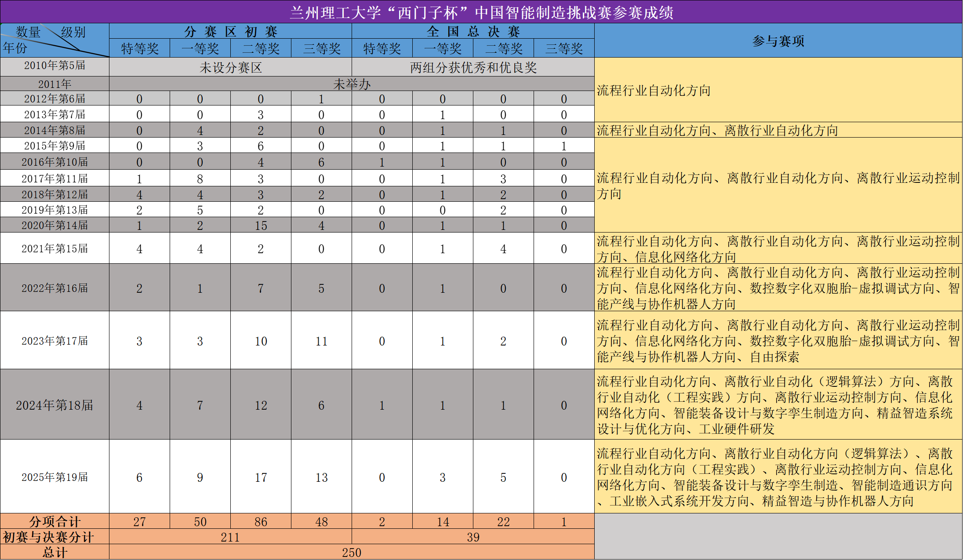Click the 未举办 cell for 2011年
This screenshot has width=963, height=560.
pos(352,84)
